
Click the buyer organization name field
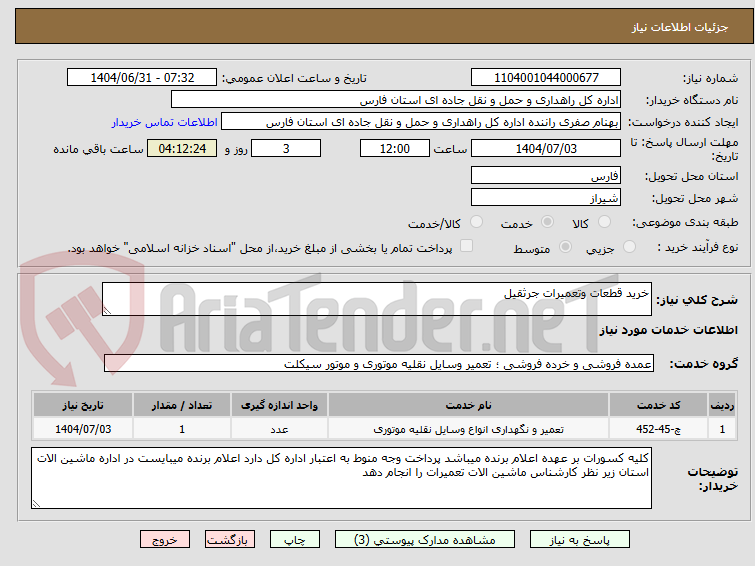(396, 100)
